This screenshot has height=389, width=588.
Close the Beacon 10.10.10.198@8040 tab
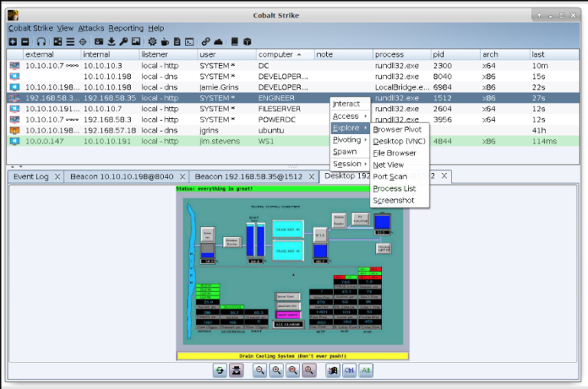click(181, 176)
